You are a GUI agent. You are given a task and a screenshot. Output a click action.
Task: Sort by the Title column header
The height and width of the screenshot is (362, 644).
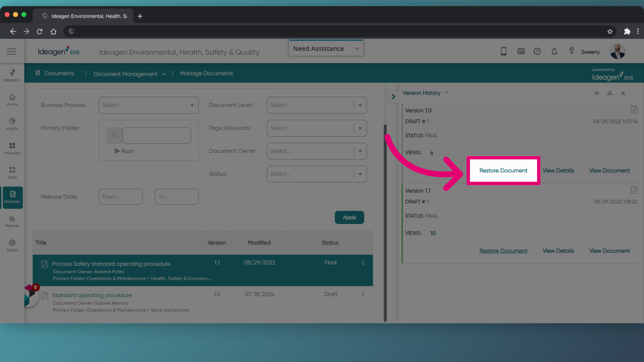coord(41,243)
